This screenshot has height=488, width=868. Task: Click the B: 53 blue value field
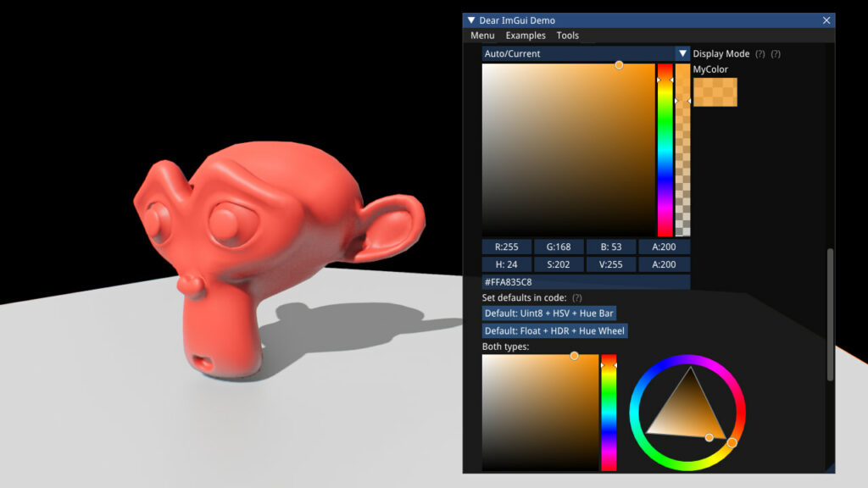coord(611,247)
